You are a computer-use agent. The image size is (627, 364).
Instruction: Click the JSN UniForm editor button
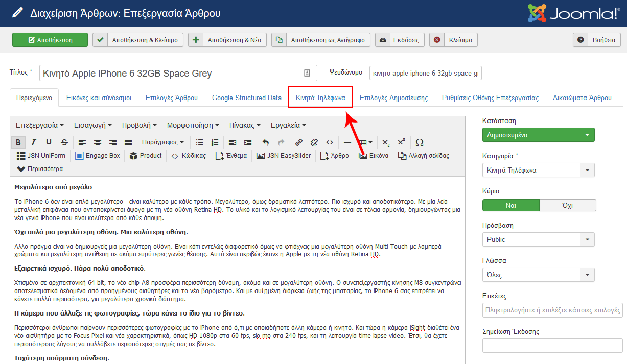tap(41, 156)
